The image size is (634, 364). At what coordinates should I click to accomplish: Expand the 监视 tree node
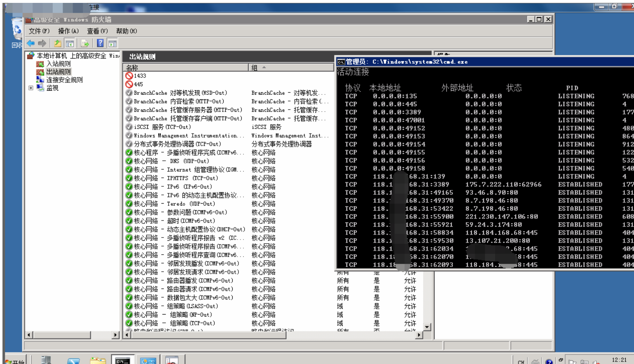coord(31,88)
